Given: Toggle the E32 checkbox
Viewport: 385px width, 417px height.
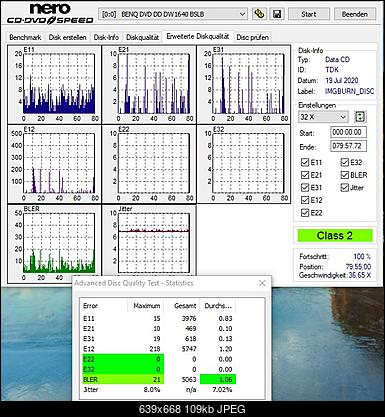Looking at the screenshot, I should pos(344,162).
